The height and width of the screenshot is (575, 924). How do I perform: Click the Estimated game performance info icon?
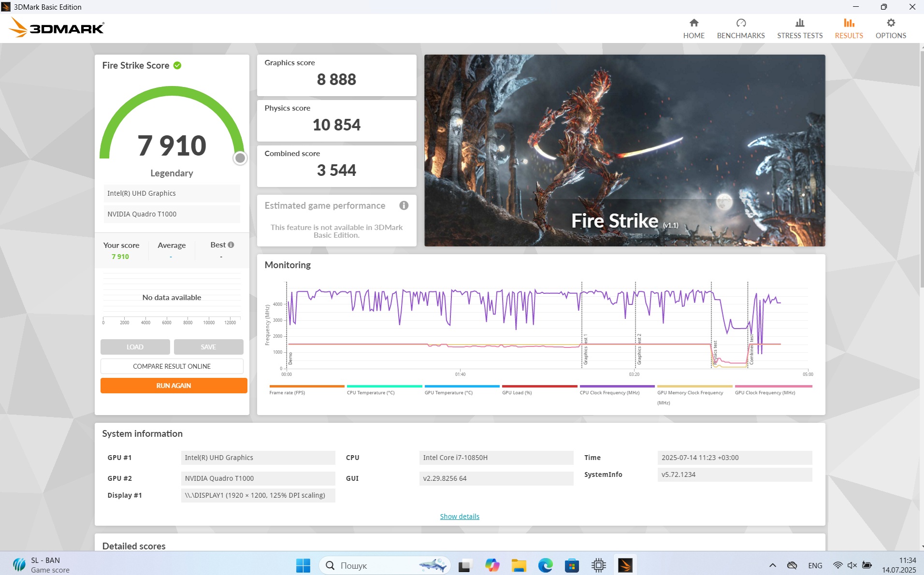click(x=404, y=205)
